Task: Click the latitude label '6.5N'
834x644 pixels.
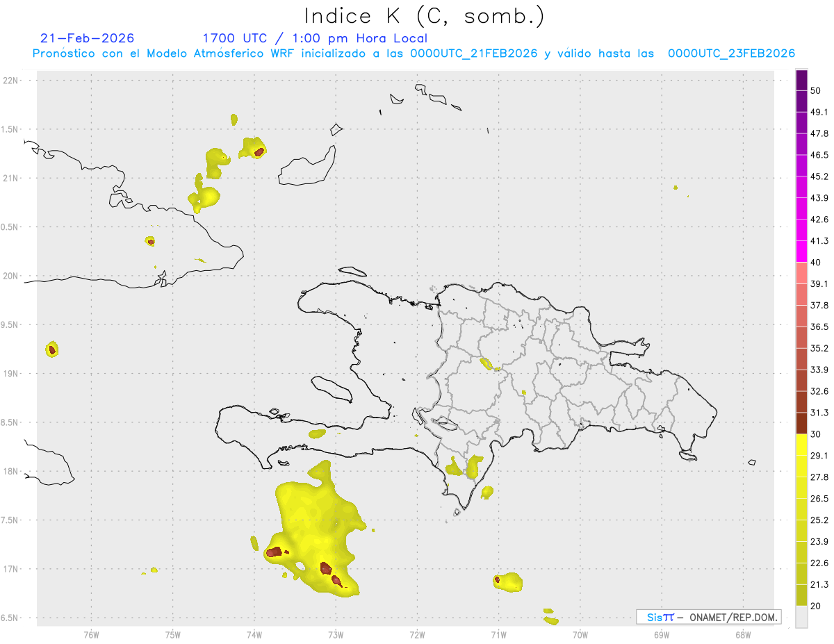Action: (10, 618)
